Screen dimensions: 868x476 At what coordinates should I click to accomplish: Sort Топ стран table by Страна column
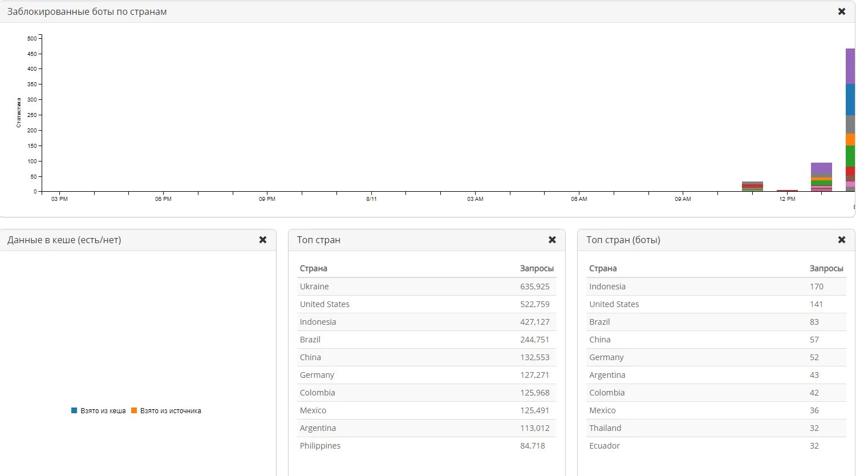click(x=314, y=268)
